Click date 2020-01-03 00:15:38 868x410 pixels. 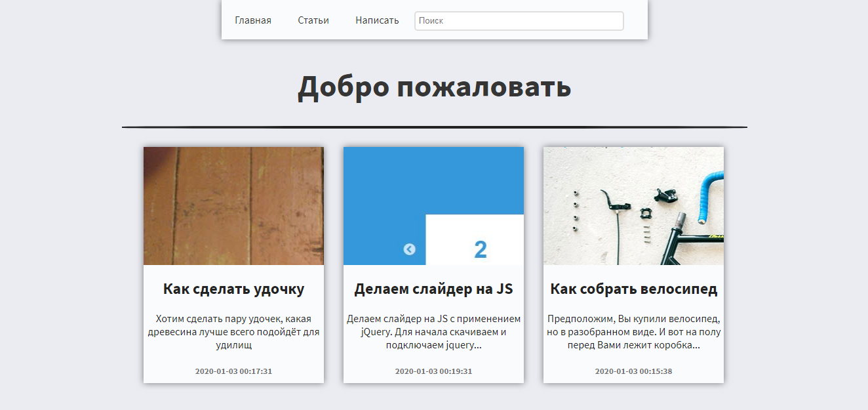click(633, 371)
